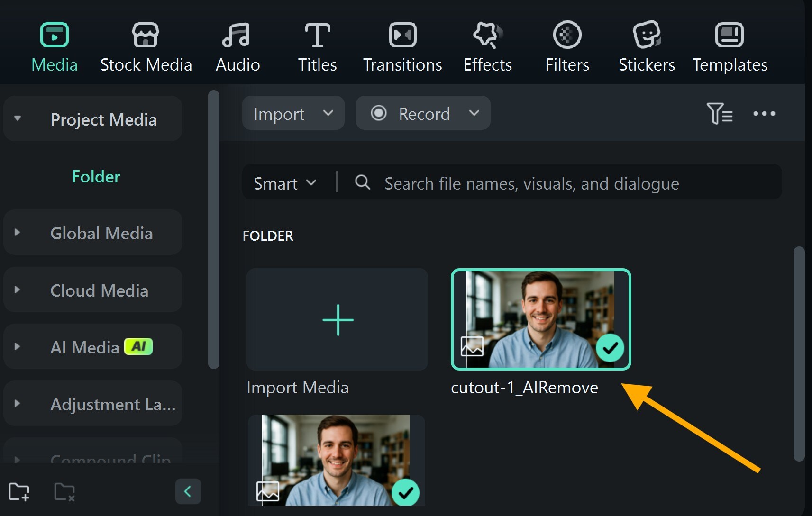812x516 pixels.
Task: Expand the AI Media section
Action: tap(17, 346)
